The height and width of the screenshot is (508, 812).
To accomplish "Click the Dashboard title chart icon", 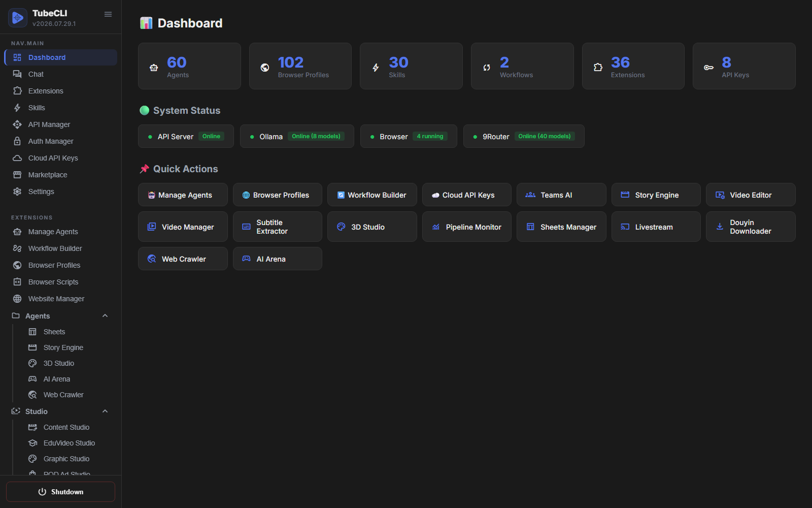I will tap(146, 23).
